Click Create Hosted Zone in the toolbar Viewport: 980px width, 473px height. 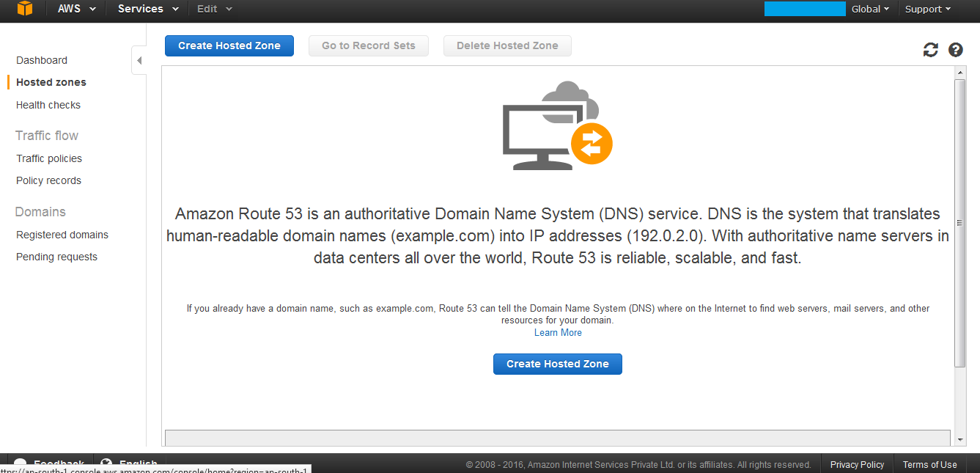(x=229, y=45)
